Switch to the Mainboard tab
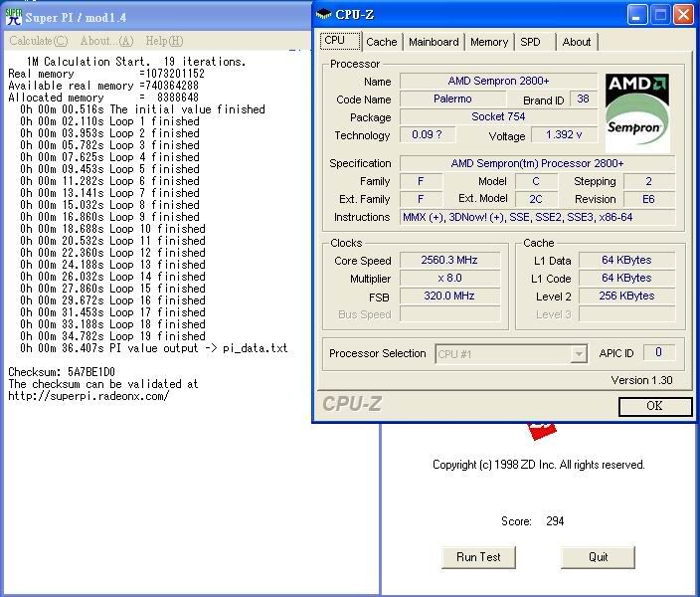Image resolution: width=700 pixels, height=597 pixels. tap(434, 42)
